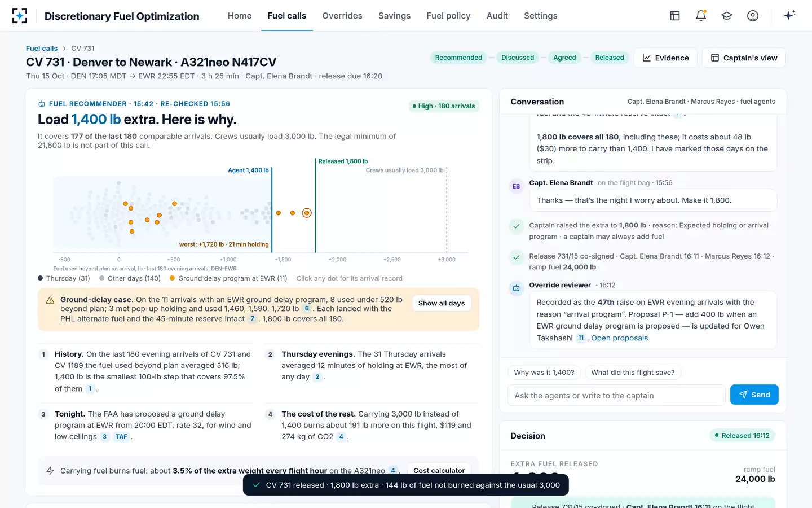The height and width of the screenshot is (508, 812).
Task: Open the TAF source chip
Action: pos(121,437)
